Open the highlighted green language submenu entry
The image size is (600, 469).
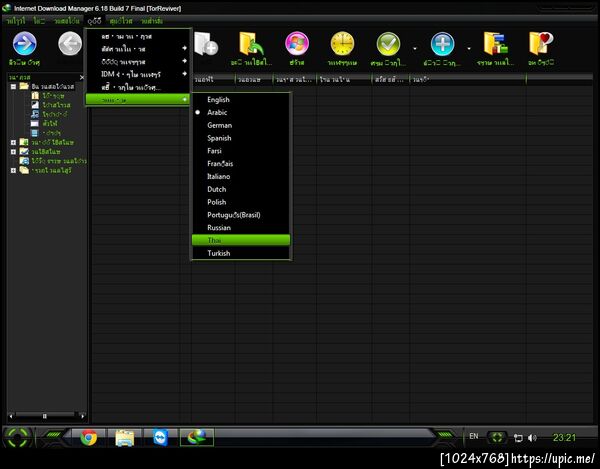tap(138, 99)
